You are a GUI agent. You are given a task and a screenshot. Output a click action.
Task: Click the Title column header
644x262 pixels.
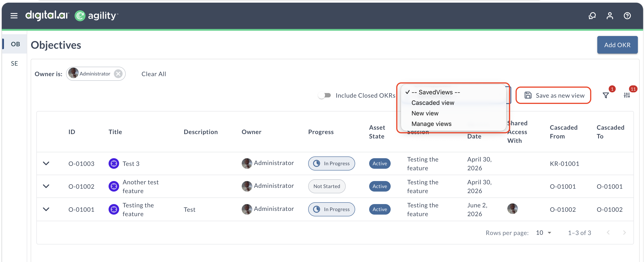[x=115, y=132]
